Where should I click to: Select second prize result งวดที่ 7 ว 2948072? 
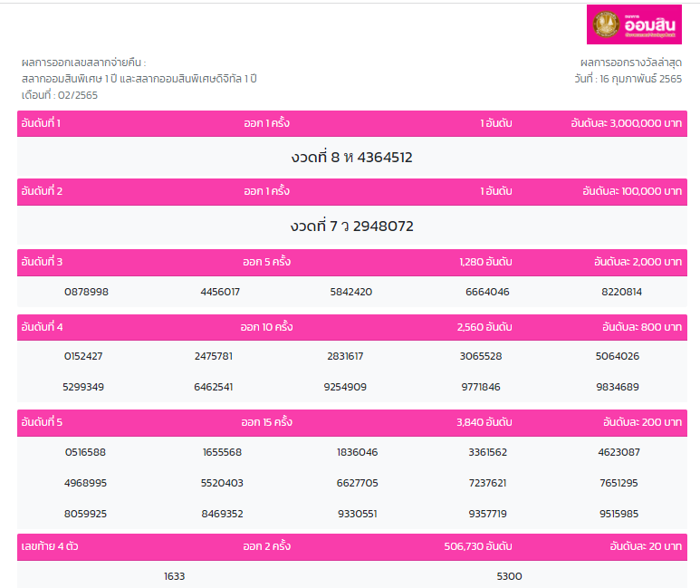pyautogui.click(x=351, y=226)
